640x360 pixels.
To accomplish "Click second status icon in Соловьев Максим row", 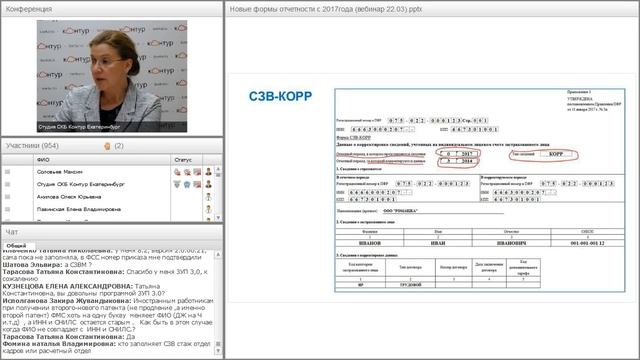I will 187,172.
